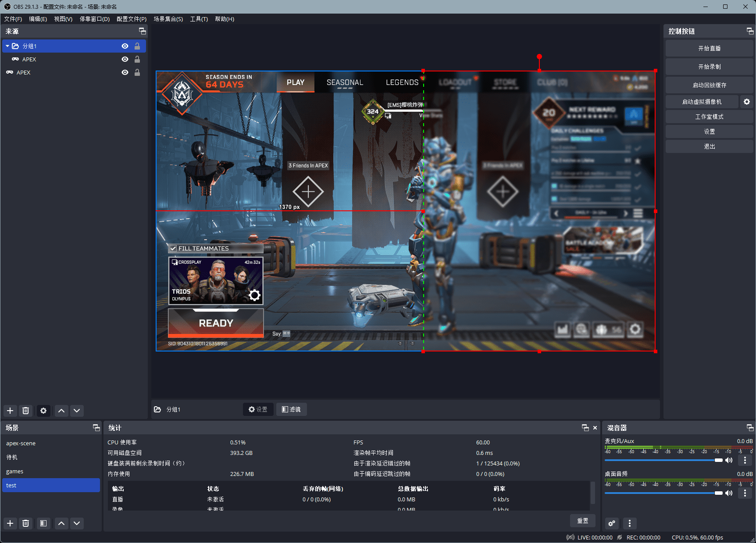The width and height of the screenshot is (756, 543).
Task: Open 桌面音频 three-dot menu
Action: click(745, 493)
